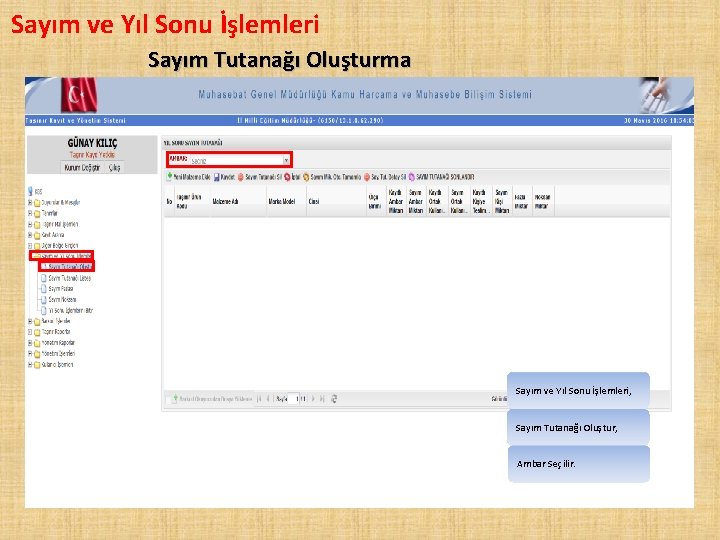The height and width of the screenshot is (540, 720).
Task: Refresh the table with the reload icon
Action: click(334, 399)
